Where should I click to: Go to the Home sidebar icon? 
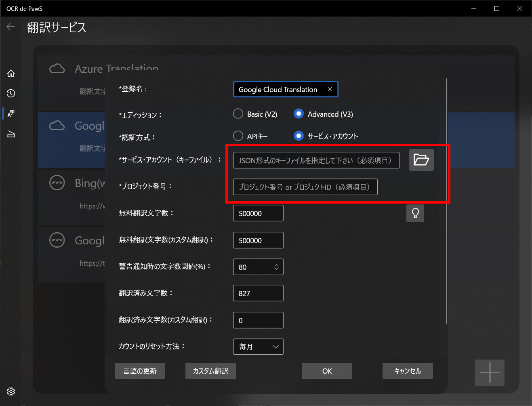tap(11, 73)
